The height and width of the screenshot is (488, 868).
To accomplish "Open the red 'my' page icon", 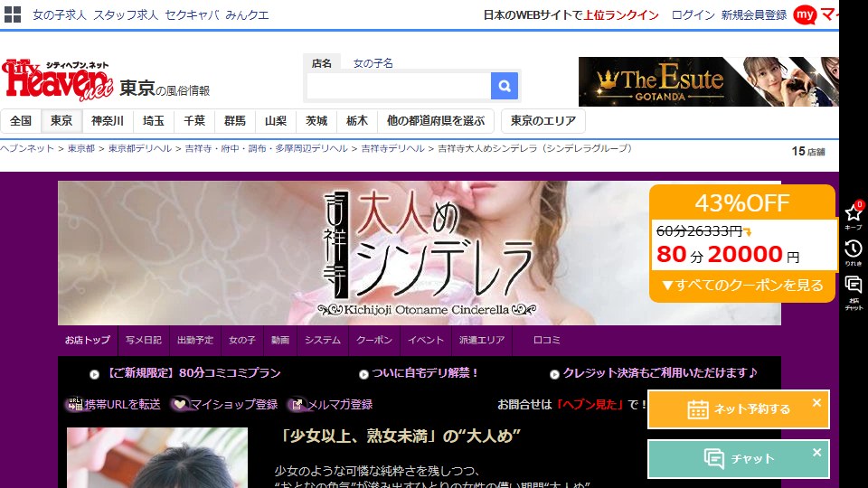I will (805, 15).
